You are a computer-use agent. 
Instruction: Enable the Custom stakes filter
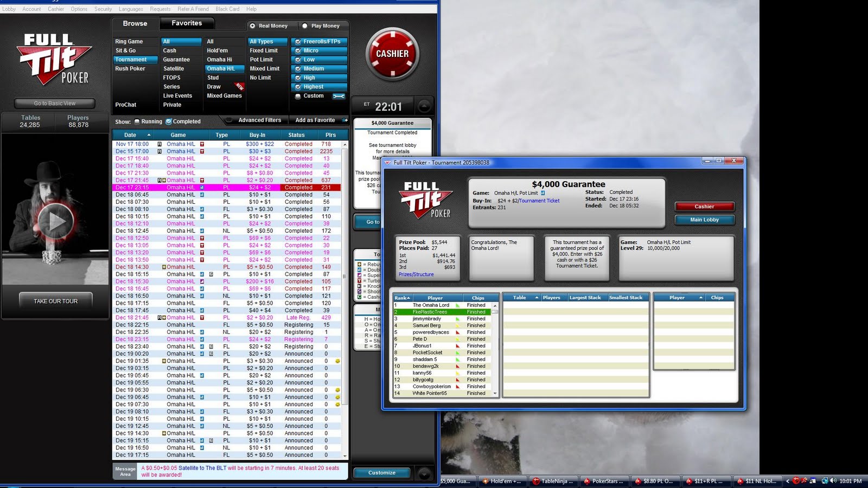[x=298, y=96]
